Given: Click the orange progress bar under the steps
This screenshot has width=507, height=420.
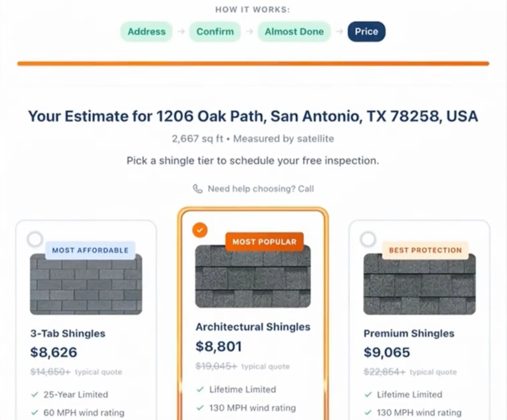Looking at the screenshot, I should 253,63.
